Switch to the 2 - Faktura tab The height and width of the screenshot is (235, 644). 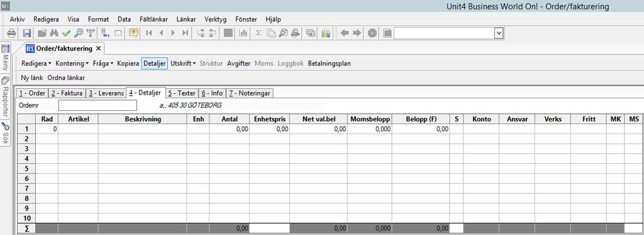pyautogui.click(x=67, y=93)
